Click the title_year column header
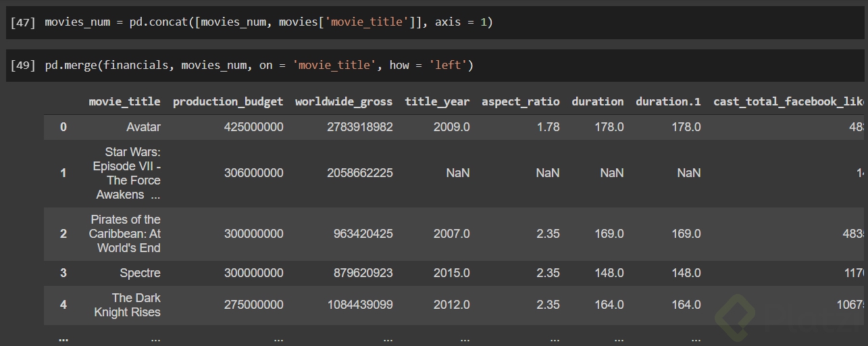Screen dimensions: 868x346 point(437,101)
